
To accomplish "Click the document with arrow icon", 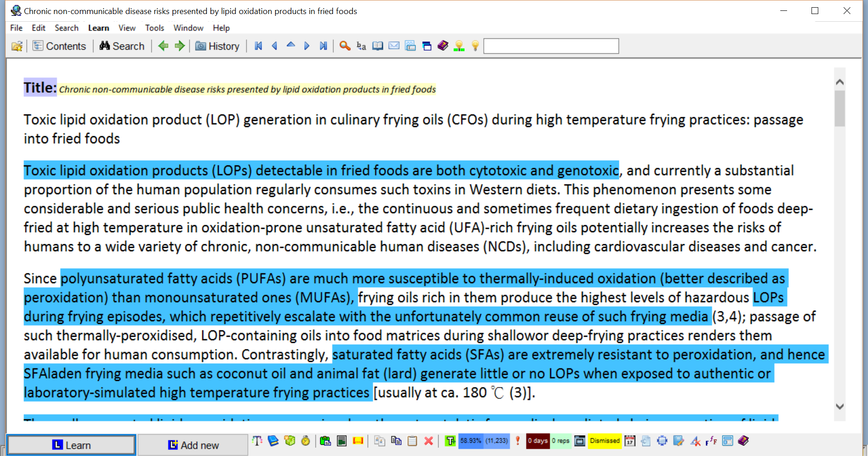I will 646,441.
